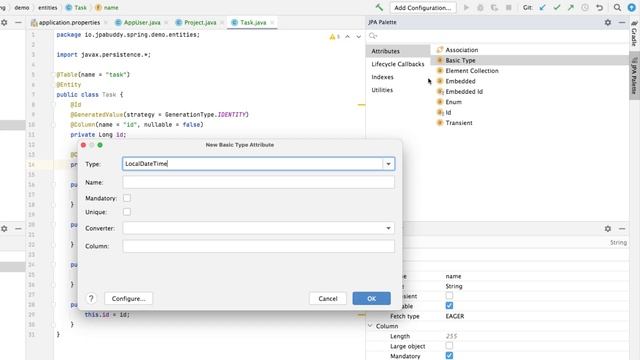The image size is (640, 360).
Task: Enable the Mandatory checkbox in dialog
Action: click(127, 198)
